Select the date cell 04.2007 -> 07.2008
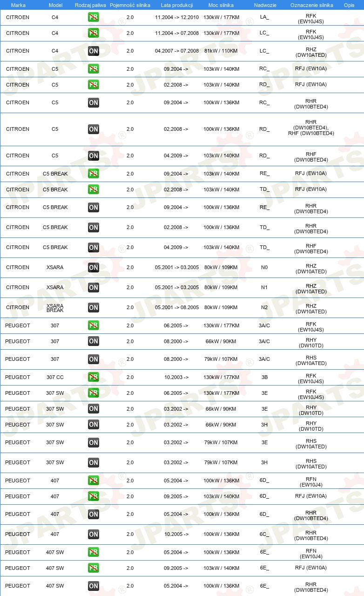 [177, 51]
